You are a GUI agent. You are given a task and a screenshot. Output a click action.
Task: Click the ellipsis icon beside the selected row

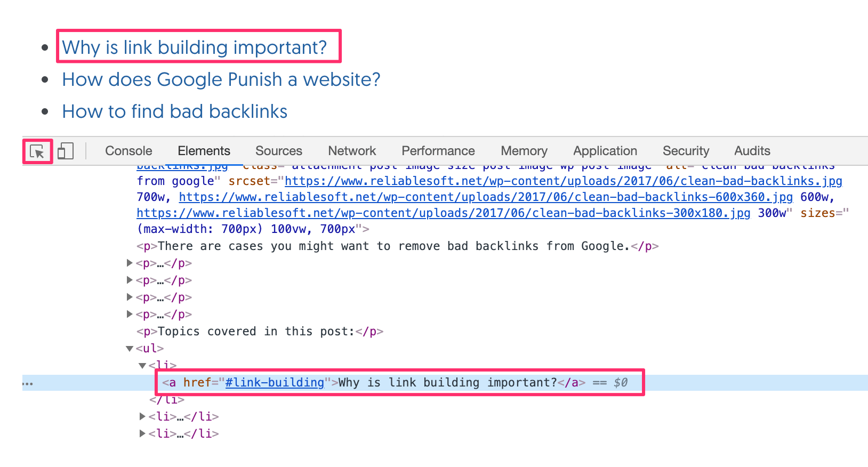(28, 383)
